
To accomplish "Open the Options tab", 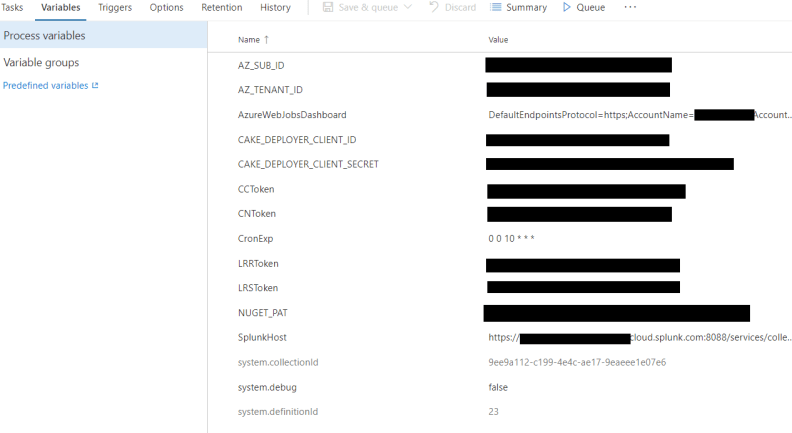I will tap(166, 8).
